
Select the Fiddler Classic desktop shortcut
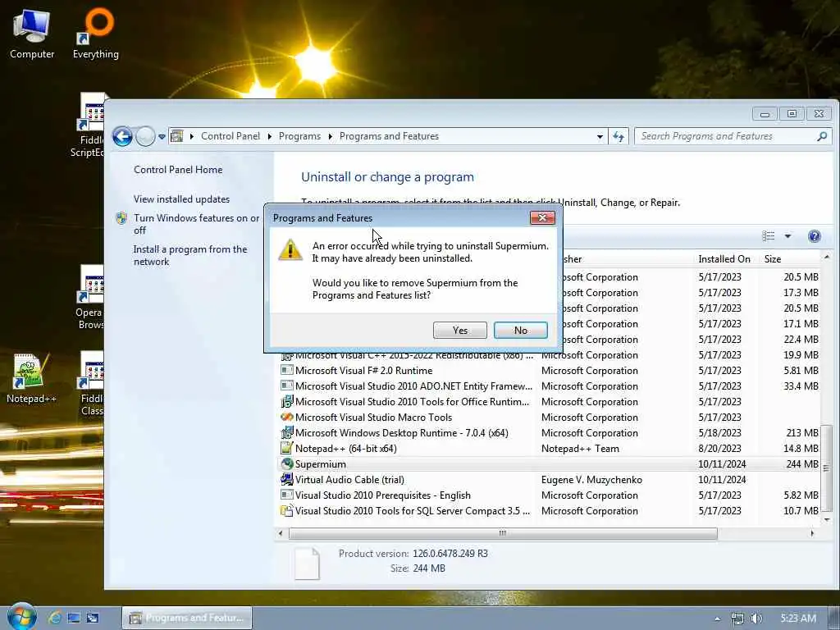coord(91,384)
